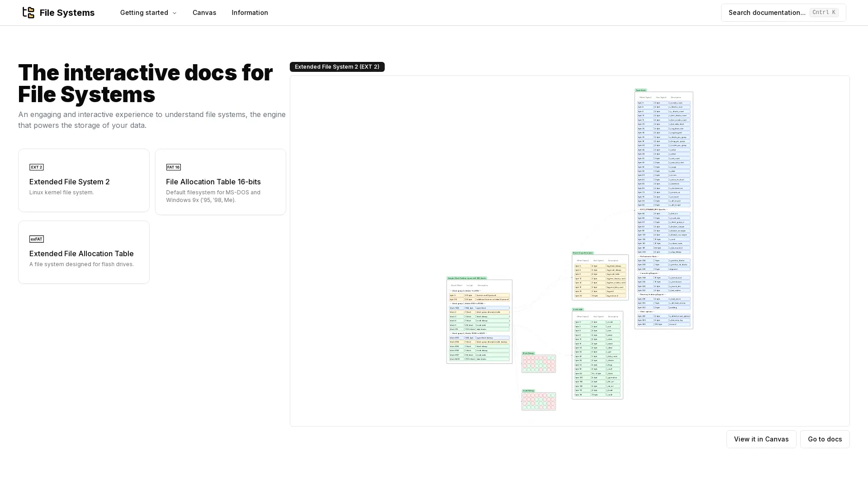Open the Canvas page from the navbar
868x488 pixels.
click(204, 13)
